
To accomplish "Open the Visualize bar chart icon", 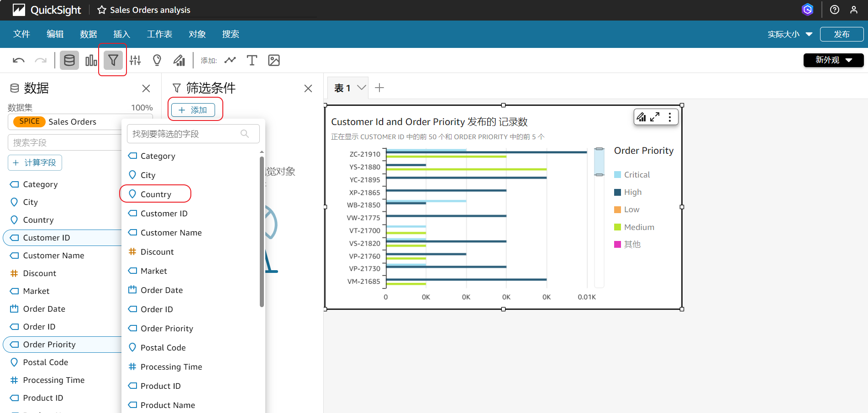I will (91, 60).
